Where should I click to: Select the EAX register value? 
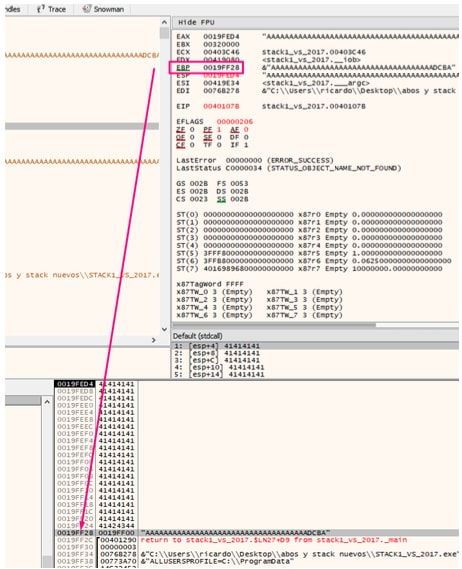(x=221, y=37)
